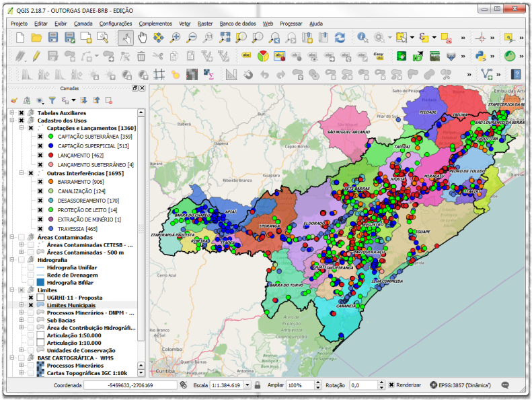Click the Identify Features info tool
The height and width of the screenshot is (400, 532).
[363, 38]
